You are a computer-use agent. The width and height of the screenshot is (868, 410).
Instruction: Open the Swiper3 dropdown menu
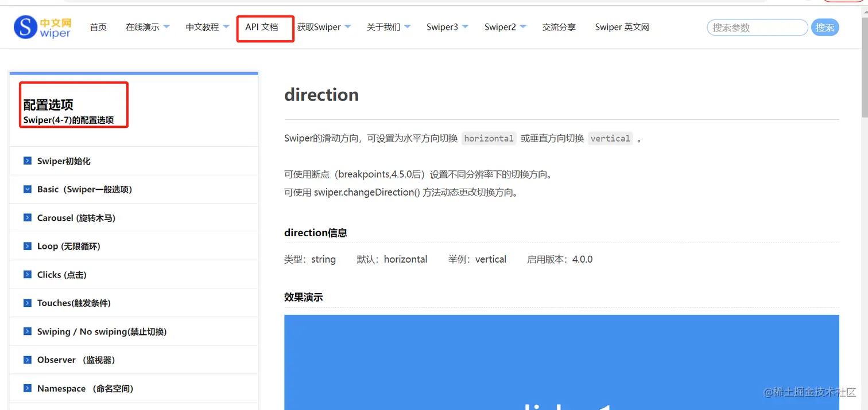click(447, 27)
